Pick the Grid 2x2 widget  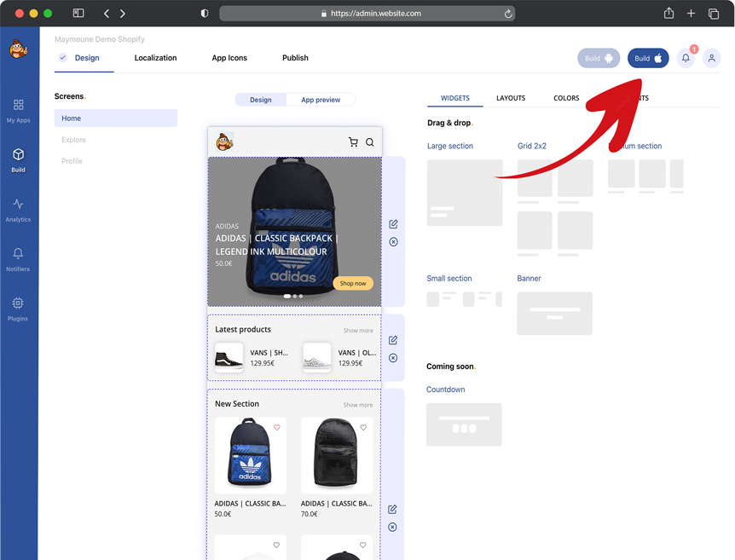click(555, 208)
